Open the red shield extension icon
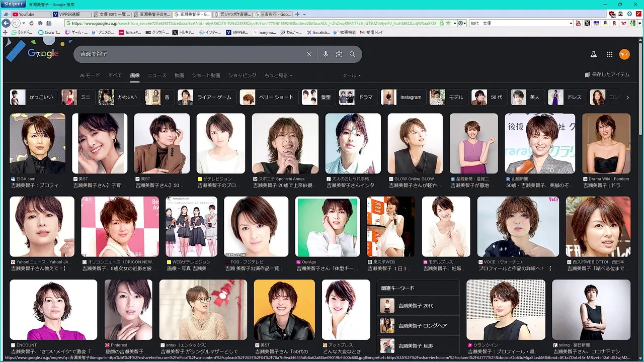The image size is (644, 362). point(612,14)
